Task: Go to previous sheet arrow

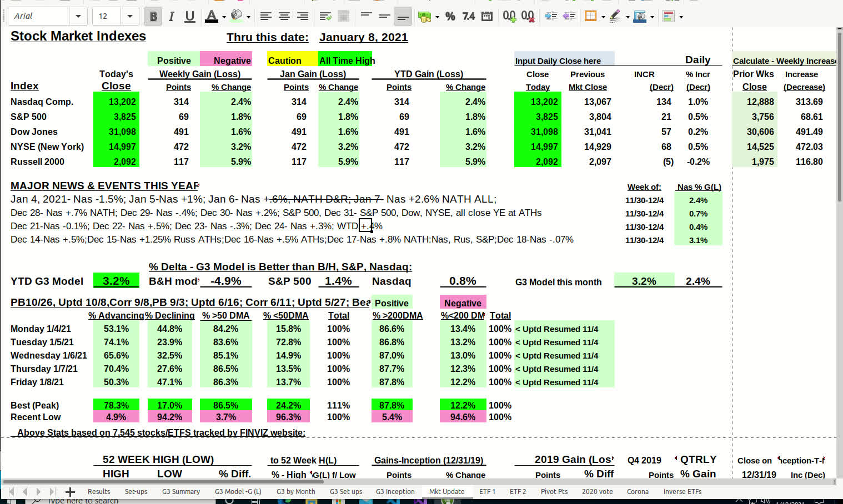Action: 25,492
